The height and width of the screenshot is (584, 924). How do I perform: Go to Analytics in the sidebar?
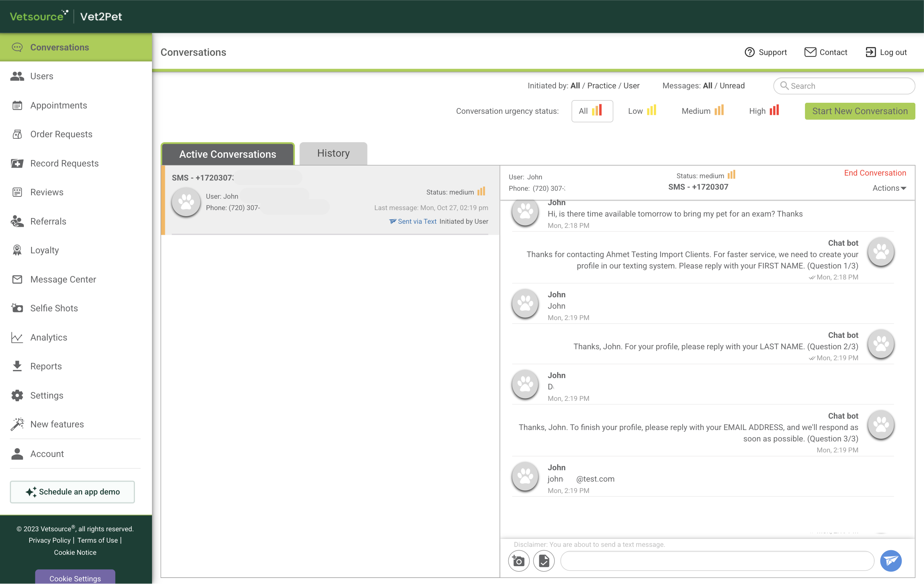[49, 338]
